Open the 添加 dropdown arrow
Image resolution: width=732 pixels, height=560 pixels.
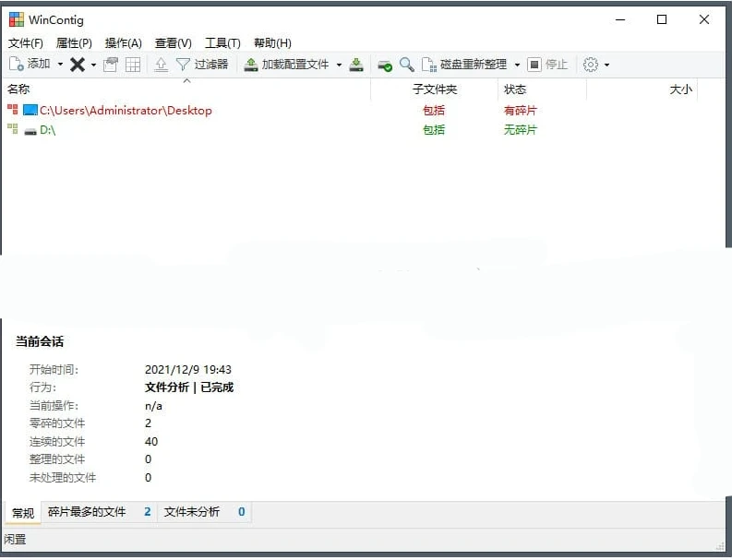pyautogui.click(x=60, y=64)
